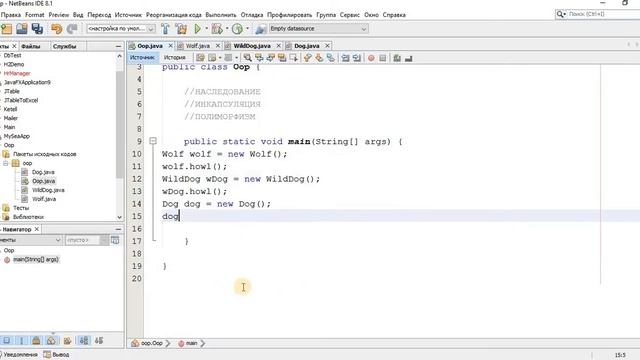Select the Dog.java editor tab
The height and width of the screenshot is (360, 640).
[307, 46]
